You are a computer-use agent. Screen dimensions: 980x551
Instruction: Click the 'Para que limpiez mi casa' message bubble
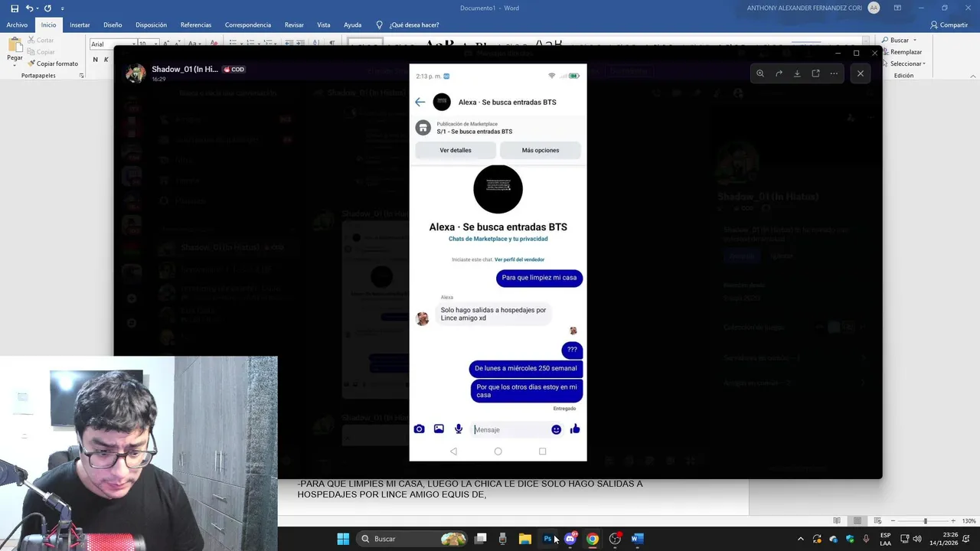[x=539, y=278]
